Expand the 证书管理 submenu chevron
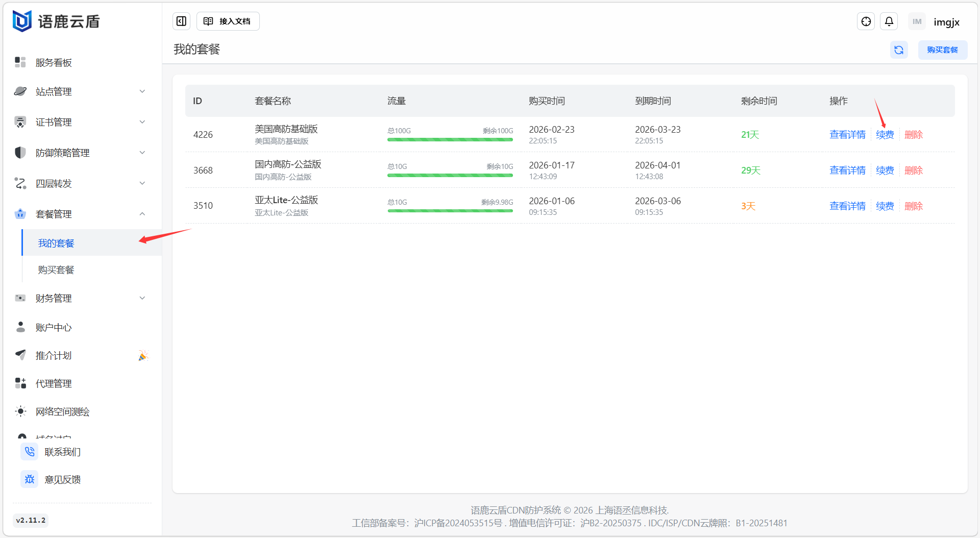This screenshot has height=538, width=980. point(142,122)
